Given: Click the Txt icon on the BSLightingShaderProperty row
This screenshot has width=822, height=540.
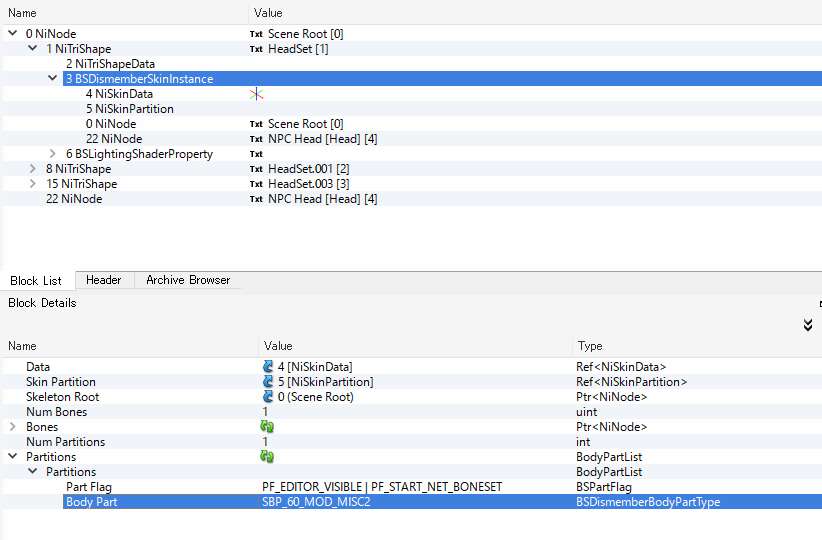Looking at the screenshot, I should [257, 154].
